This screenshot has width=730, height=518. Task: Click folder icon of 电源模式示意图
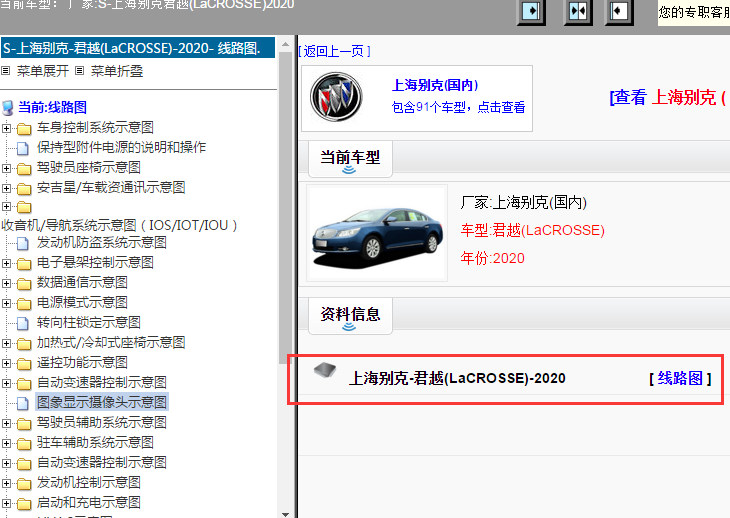click(x=24, y=304)
